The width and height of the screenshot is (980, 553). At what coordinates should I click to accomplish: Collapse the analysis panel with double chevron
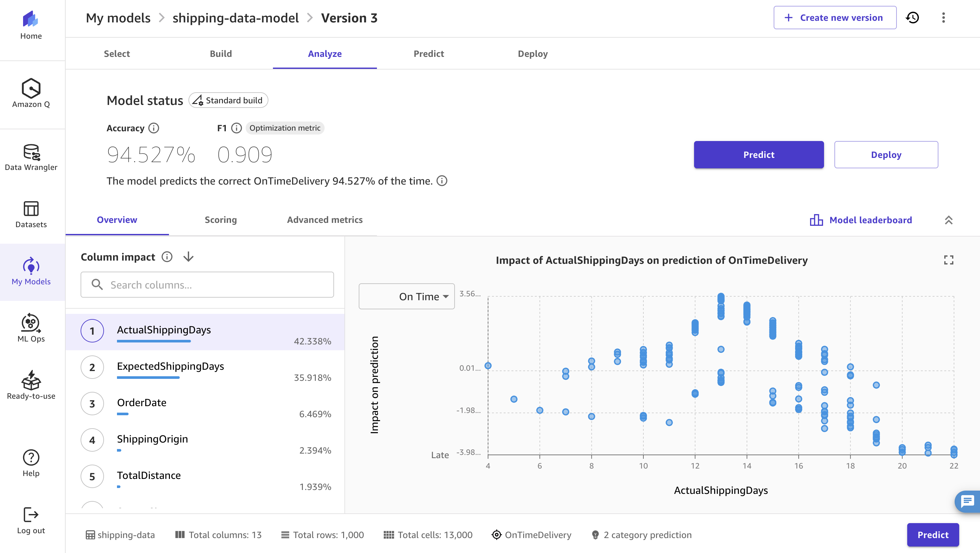point(949,220)
